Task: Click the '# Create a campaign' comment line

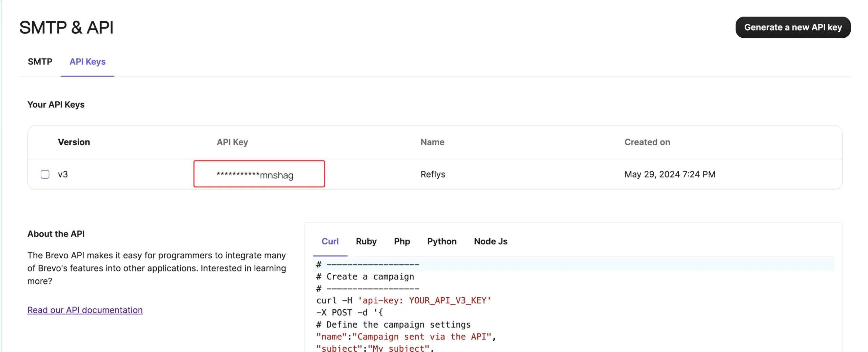Action: click(365, 277)
